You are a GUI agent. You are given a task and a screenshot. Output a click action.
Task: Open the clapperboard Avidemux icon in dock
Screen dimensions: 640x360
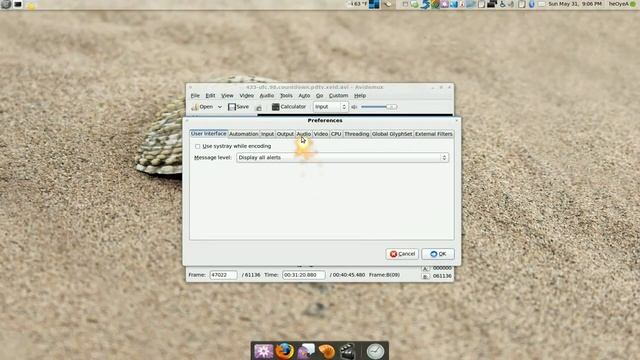pyautogui.click(x=347, y=351)
